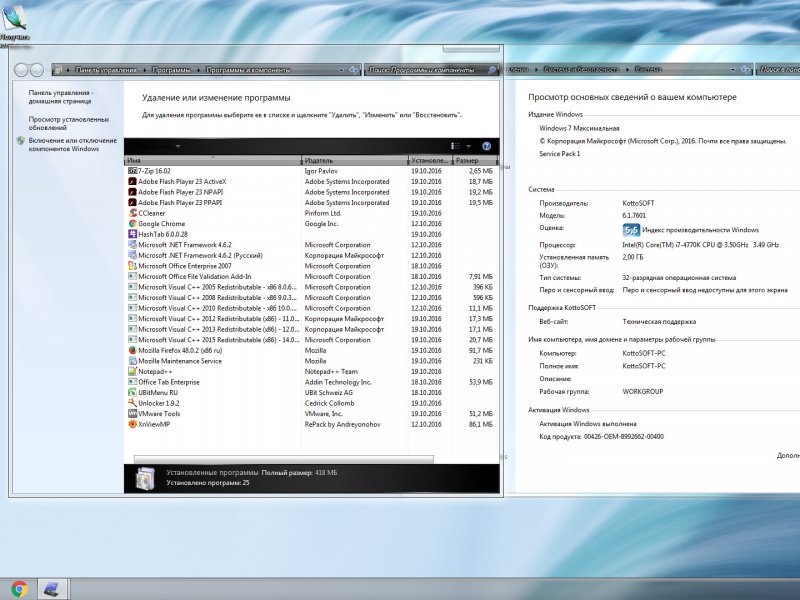Click the shield icon beside Windows components link
This screenshot has width=800, height=600.
point(20,140)
